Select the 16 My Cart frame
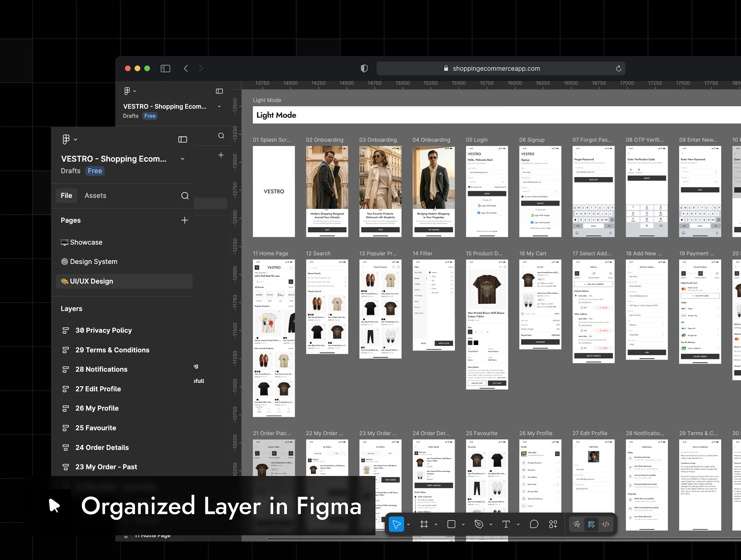This screenshot has height=560, width=741. pos(540,304)
